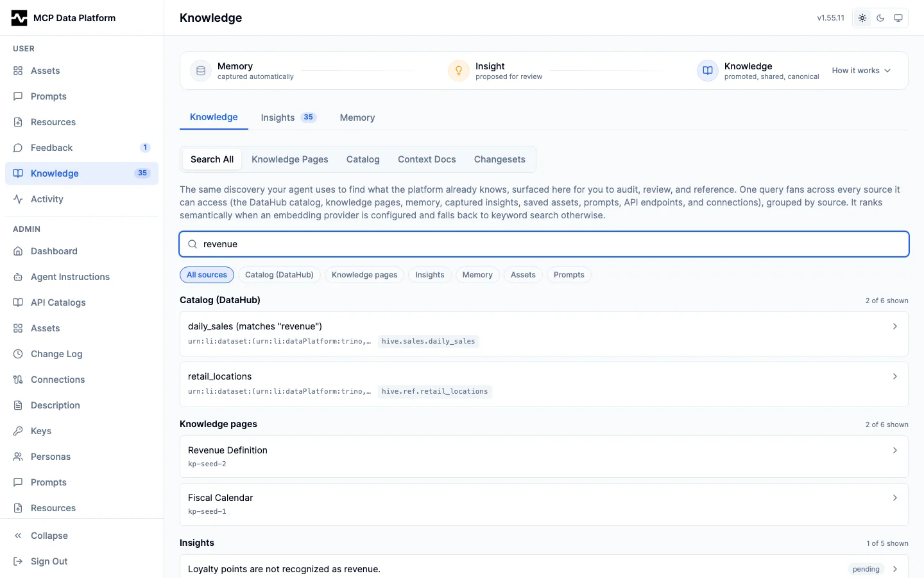Click the hive.sales.daily_sales tag
Viewport: 924px width, 578px height.
(429, 341)
